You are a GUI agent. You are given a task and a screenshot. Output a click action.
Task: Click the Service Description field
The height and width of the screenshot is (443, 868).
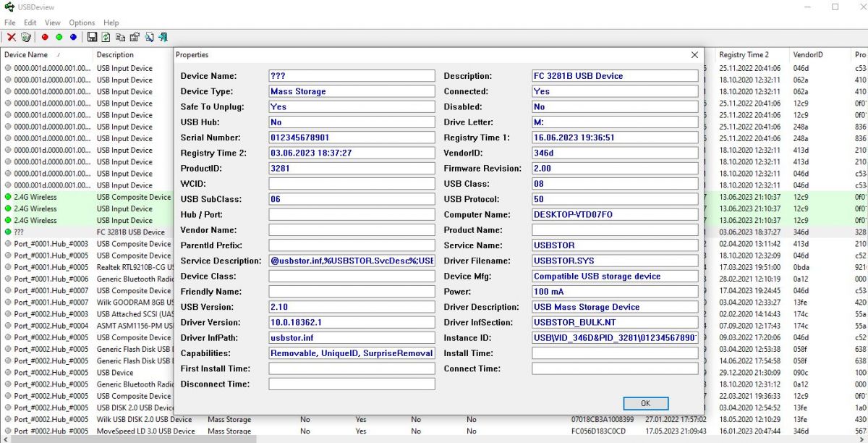coord(352,261)
